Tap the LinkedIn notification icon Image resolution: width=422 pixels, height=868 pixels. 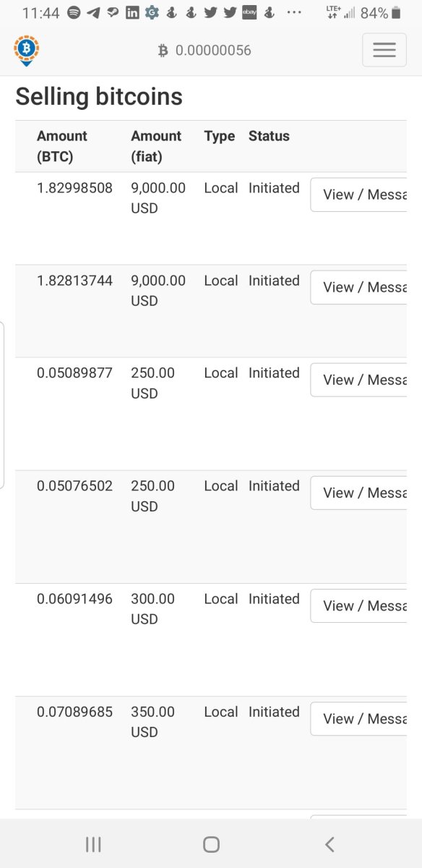tap(132, 13)
